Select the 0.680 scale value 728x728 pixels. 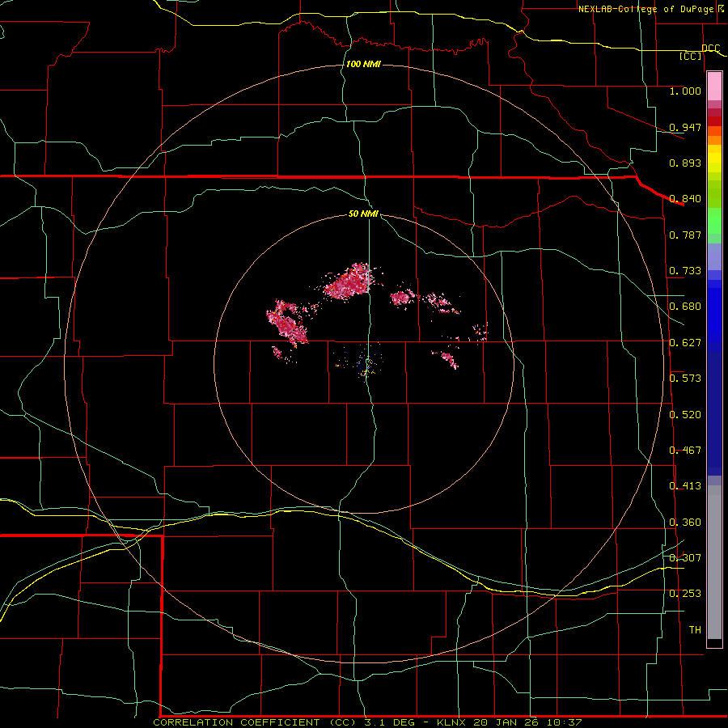tap(685, 307)
